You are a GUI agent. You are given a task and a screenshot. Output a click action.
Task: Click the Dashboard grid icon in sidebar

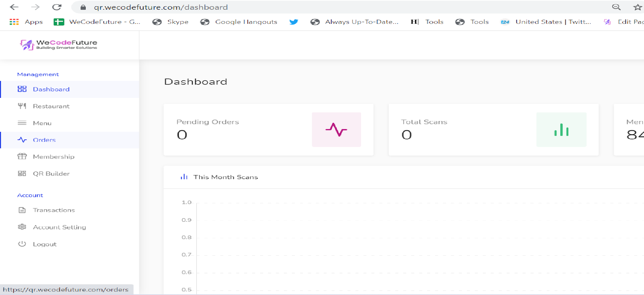point(22,89)
